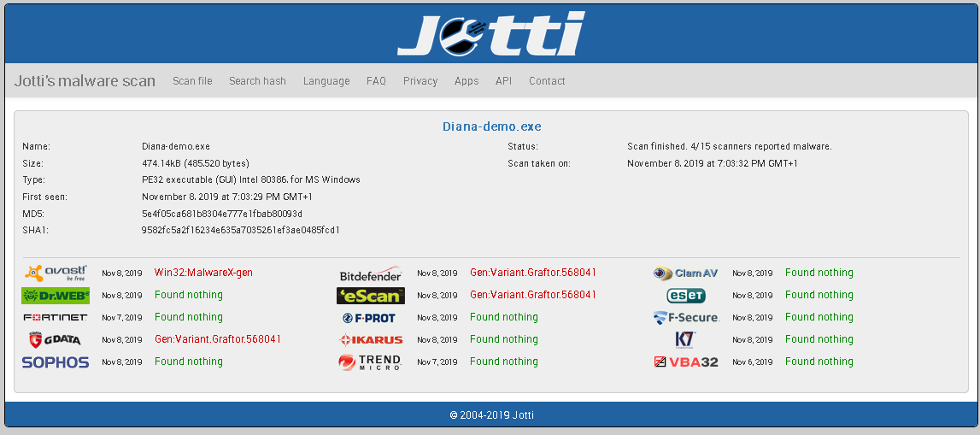The height and width of the screenshot is (435, 980).
Task: Click the eScan scanner logo
Action: tap(371, 295)
